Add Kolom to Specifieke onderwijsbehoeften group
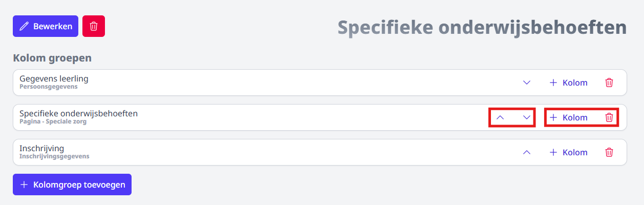Image resolution: width=644 pixels, height=205 pixels. (568, 117)
